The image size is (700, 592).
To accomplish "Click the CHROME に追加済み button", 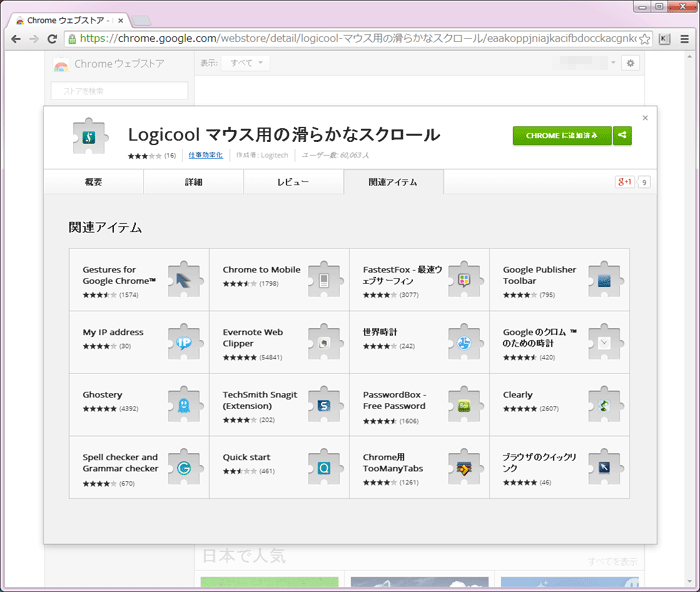I will 562,135.
